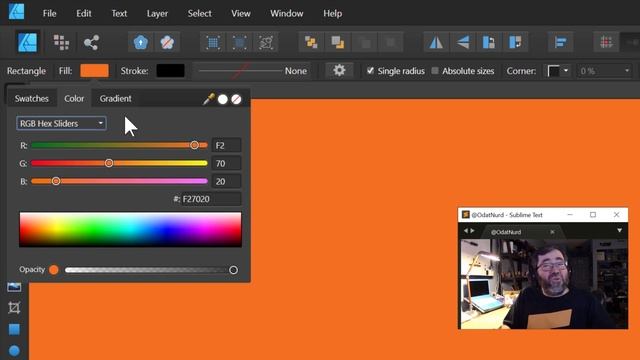Pick a color with the eyedropper
Screen dimensions: 640x360
[x=209, y=99]
